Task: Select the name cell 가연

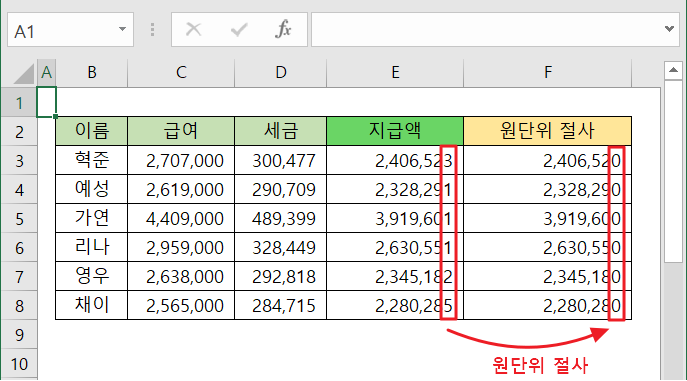Action: coord(92,218)
